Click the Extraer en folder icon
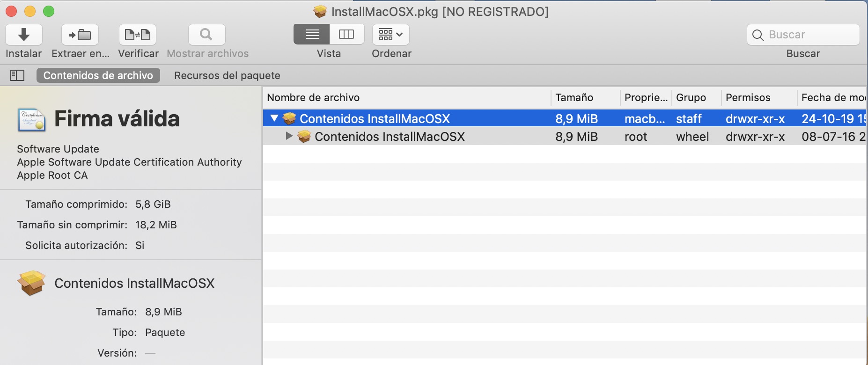Image resolution: width=868 pixels, height=365 pixels. click(x=80, y=35)
